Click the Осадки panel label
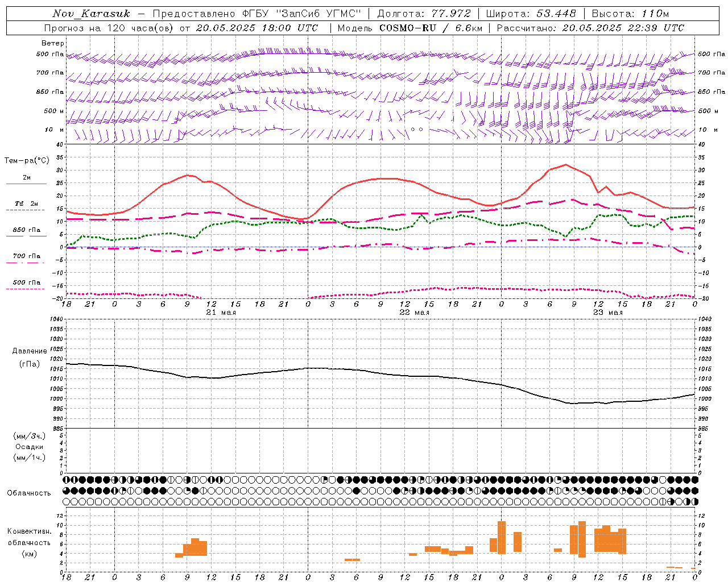This screenshot has height=582, width=728. tap(29, 447)
